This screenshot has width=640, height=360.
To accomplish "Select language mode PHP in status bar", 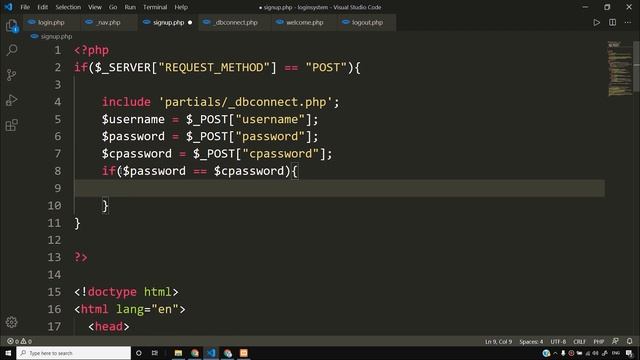I will pyautogui.click(x=598, y=341).
